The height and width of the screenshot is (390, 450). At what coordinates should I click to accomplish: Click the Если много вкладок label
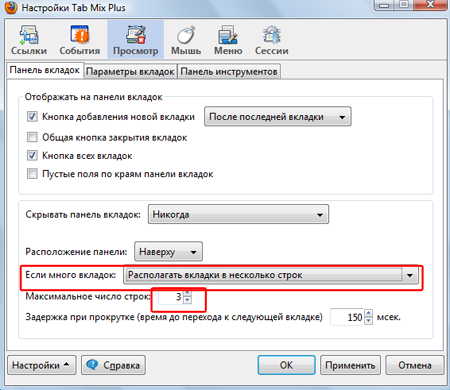point(71,275)
